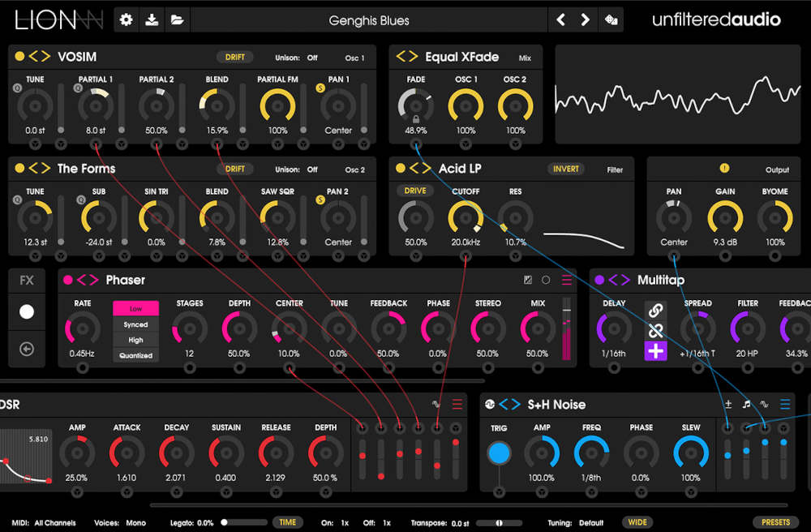Open the preset folder icon
The width and height of the screenshot is (811, 532).
[179, 19]
